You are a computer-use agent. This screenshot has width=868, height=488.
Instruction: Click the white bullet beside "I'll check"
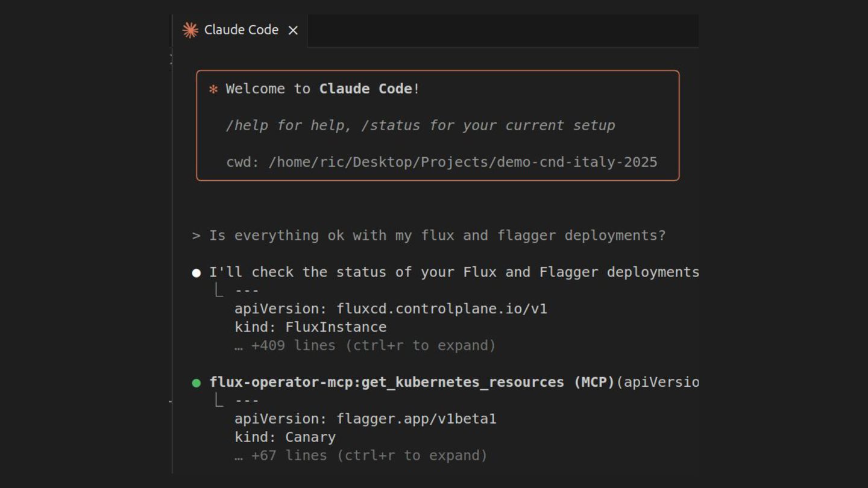(x=196, y=273)
